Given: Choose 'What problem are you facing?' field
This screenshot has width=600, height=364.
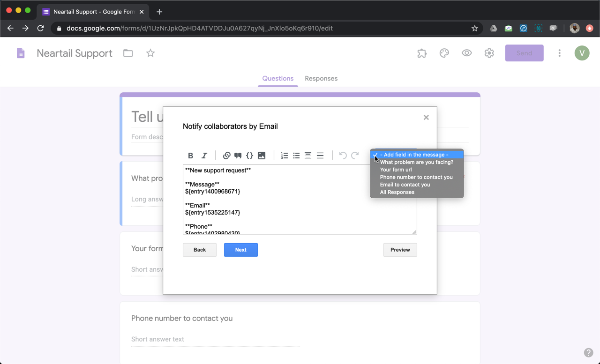Looking at the screenshot, I should pyautogui.click(x=417, y=162).
